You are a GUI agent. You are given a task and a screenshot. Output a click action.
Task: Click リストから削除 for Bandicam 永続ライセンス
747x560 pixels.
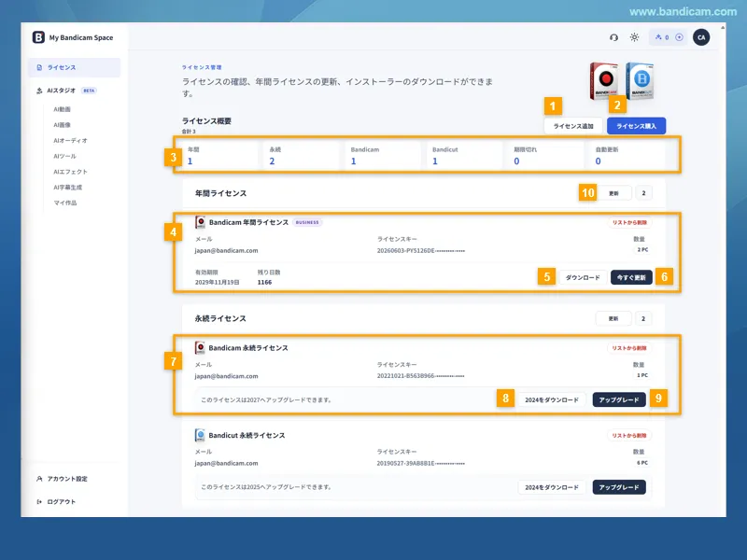629,348
